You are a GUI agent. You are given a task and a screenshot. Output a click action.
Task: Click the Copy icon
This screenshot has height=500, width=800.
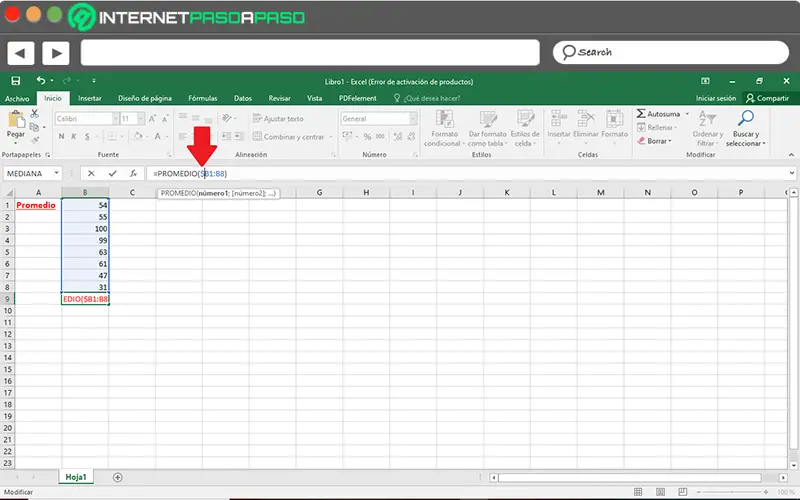pos(34,127)
